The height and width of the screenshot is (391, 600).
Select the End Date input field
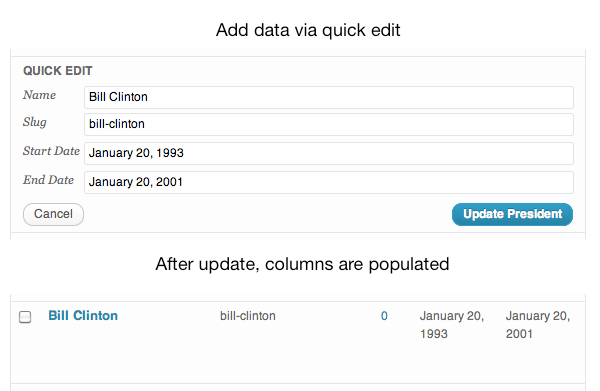329,182
